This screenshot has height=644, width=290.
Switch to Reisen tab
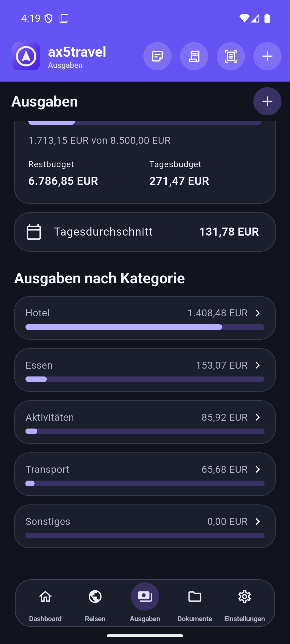coord(95,603)
